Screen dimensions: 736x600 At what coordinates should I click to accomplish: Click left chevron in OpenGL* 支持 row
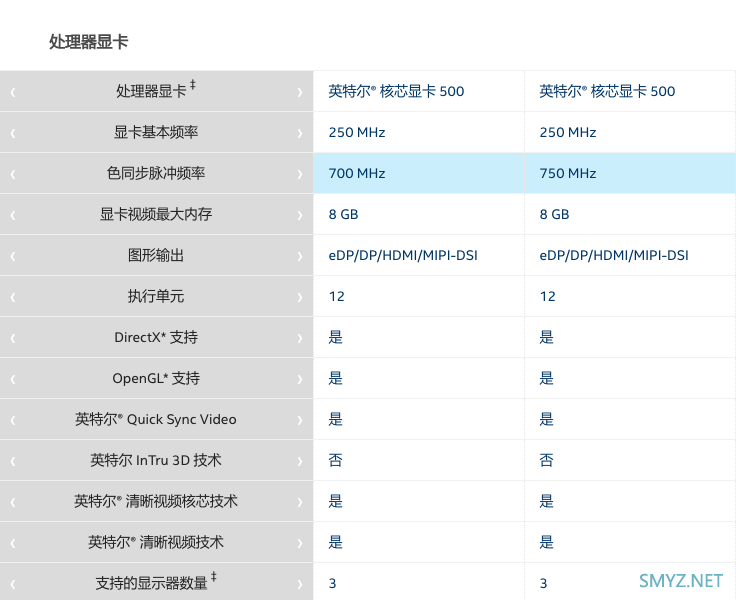(13, 379)
